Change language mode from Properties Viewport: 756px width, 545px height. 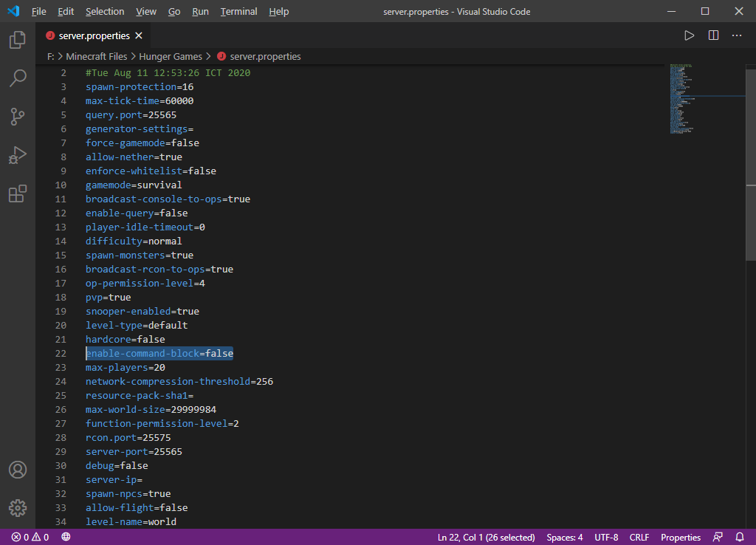click(x=680, y=537)
